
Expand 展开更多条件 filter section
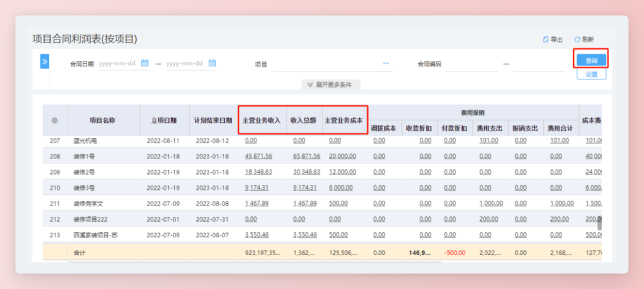(x=330, y=85)
